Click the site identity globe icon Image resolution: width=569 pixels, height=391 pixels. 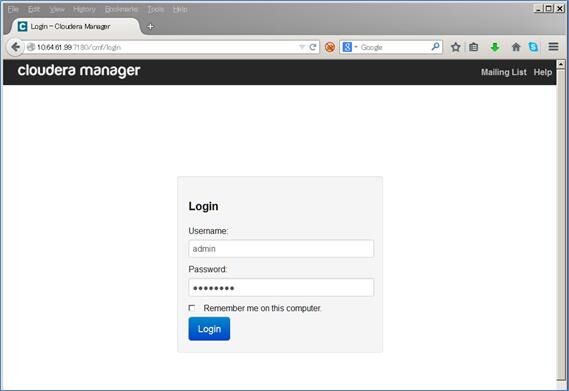[x=31, y=47]
